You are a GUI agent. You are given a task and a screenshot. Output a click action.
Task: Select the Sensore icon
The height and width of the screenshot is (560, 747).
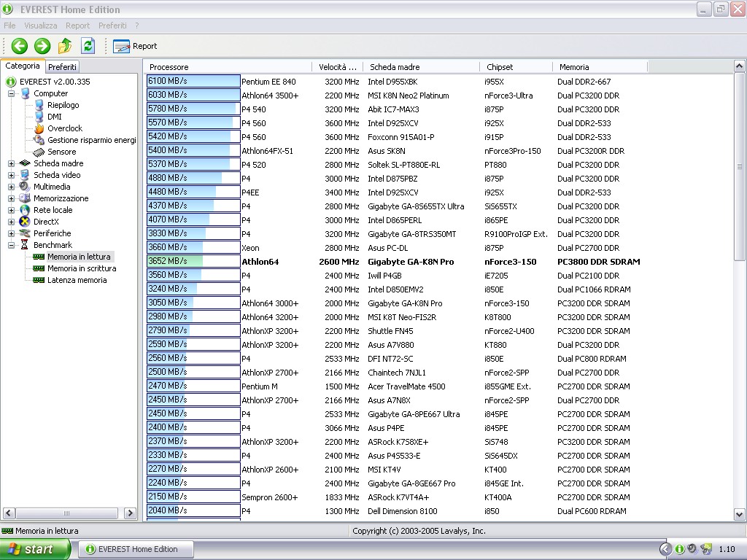39,152
